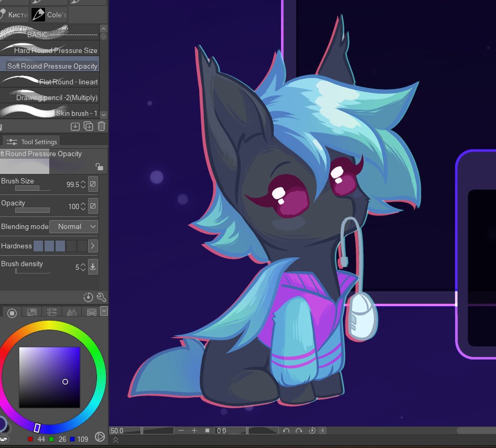Screen dimensions: 496x448
Task: Switch color space with round arrow button
Action: pos(100,437)
